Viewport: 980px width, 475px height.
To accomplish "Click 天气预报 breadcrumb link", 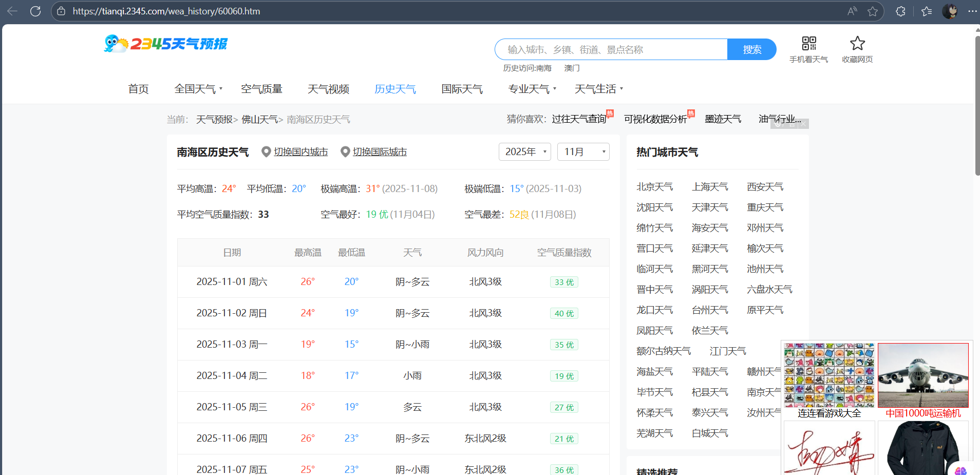I will (x=214, y=119).
